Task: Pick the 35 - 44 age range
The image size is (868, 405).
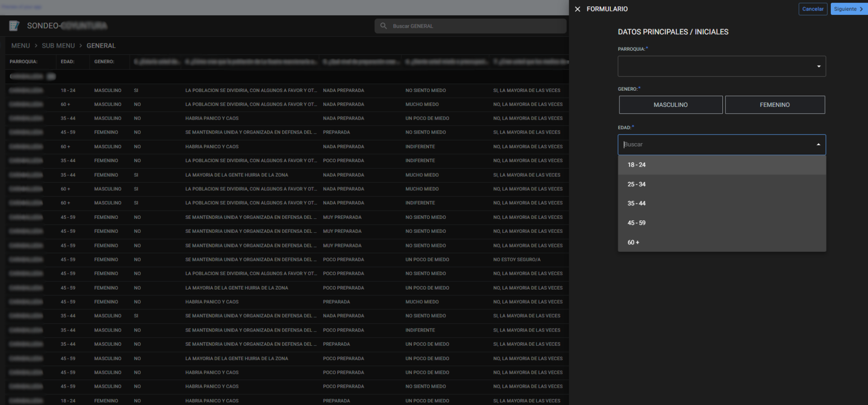Action: [636, 203]
